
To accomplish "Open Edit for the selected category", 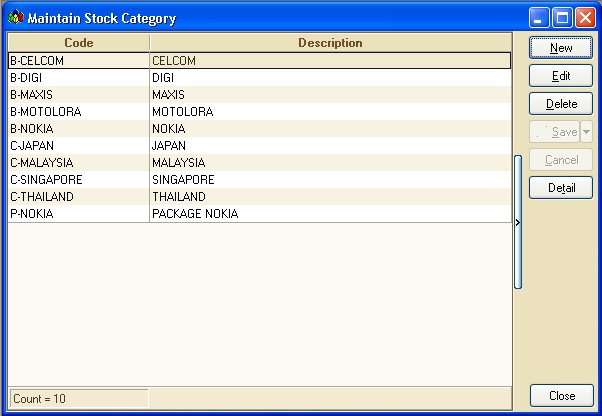I will pyautogui.click(x=561, y=76).
